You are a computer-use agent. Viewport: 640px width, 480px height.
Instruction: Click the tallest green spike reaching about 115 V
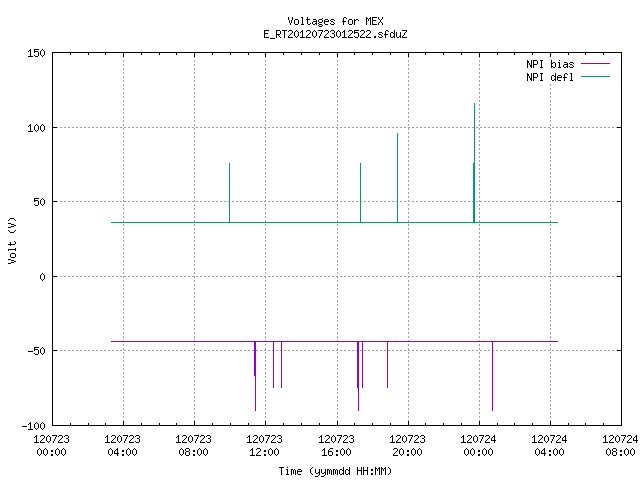click(x=474, y=163)
